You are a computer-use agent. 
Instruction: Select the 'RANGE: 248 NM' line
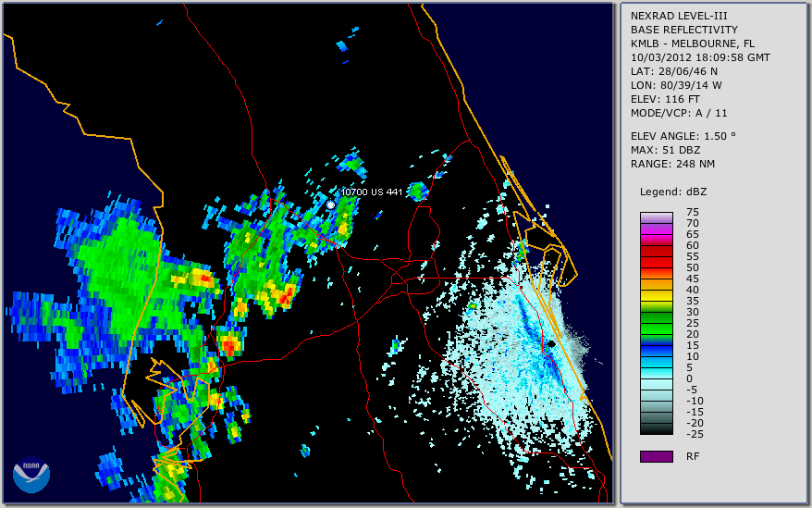tap(672, 165)
